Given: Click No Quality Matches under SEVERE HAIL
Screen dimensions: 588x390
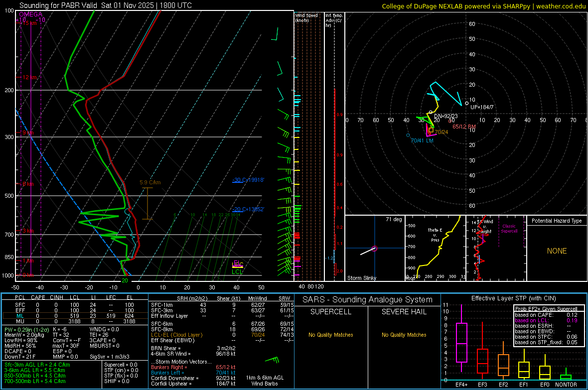Looking at the screenshot, I should point(404,335).
